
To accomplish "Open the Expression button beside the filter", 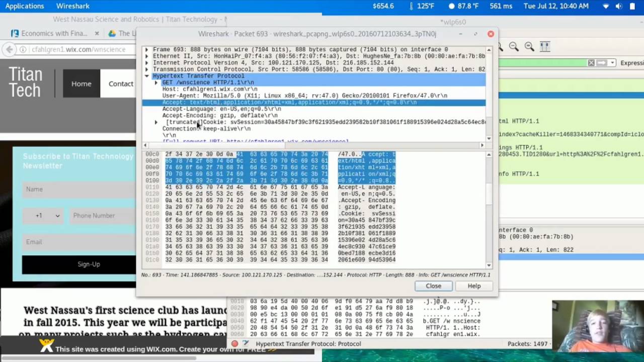I will tap(632, 63).
